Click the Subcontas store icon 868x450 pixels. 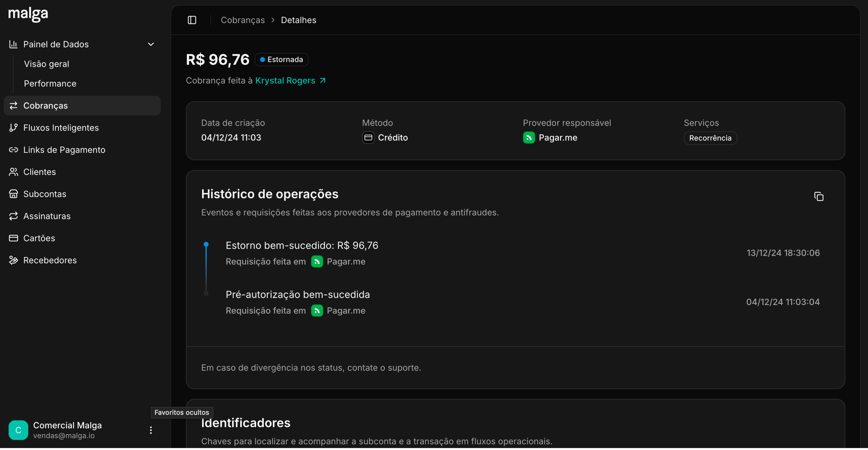[x=13, y=194]
